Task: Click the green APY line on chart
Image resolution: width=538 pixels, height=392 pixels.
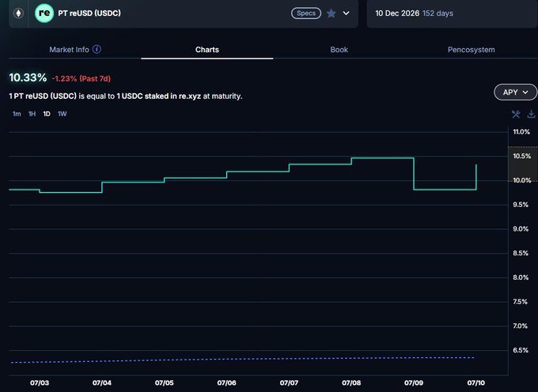Action: [x=257, y=171]
